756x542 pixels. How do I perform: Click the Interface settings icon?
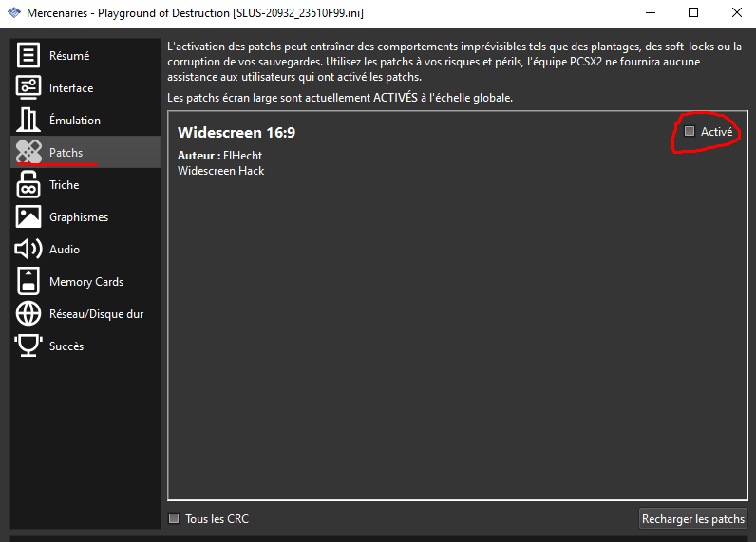click(28, 87)
